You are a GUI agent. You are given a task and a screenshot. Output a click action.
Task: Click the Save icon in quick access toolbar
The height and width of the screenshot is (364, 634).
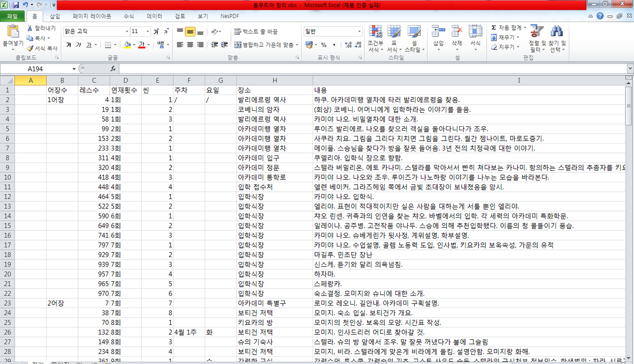pyautogui.click(x=16, y=4)
